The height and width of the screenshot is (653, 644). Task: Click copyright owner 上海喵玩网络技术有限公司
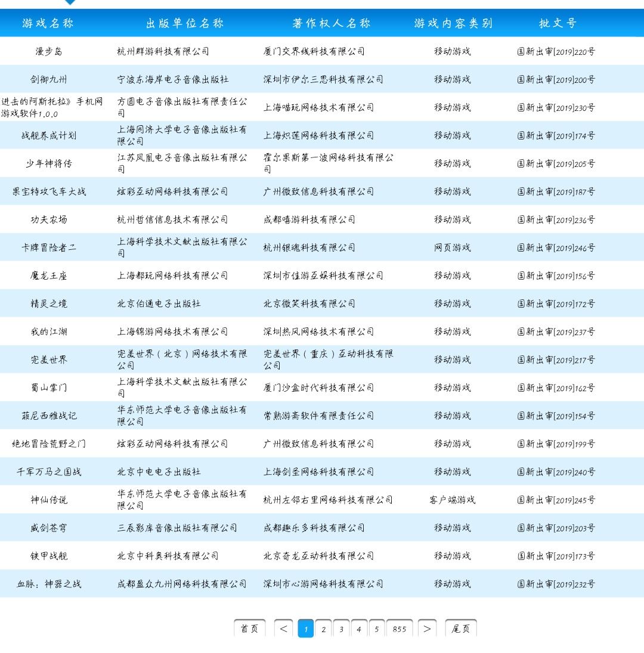[x=318, y=107]
